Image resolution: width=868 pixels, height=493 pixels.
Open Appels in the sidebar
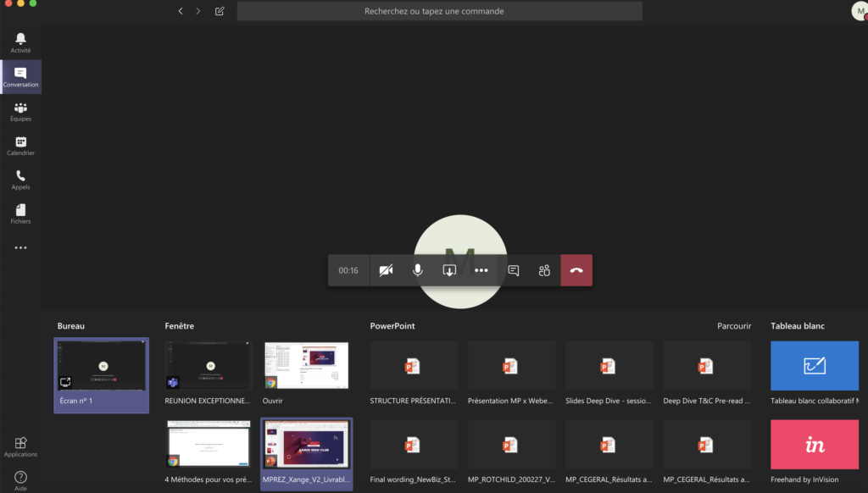pyautogui.click(x=20, y=180)
